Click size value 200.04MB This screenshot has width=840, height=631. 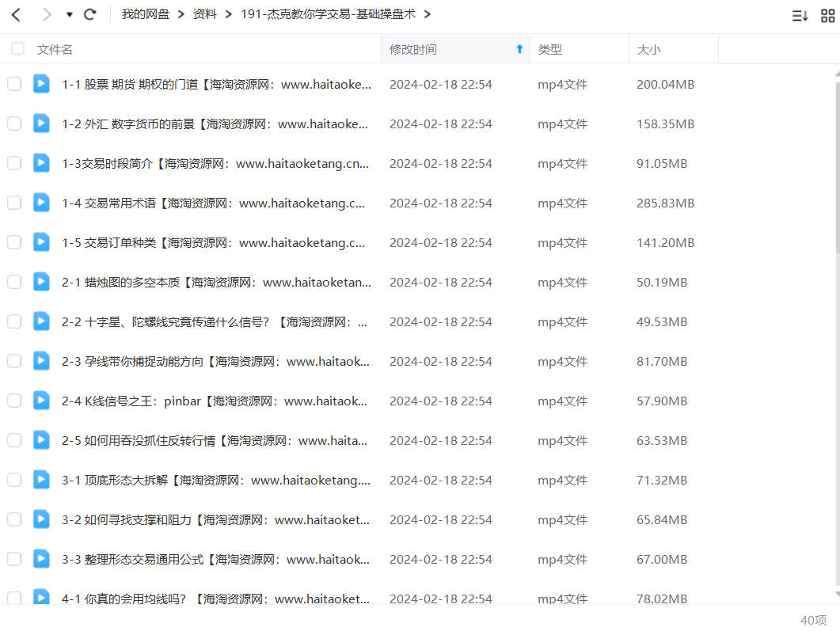click(665, 85)
